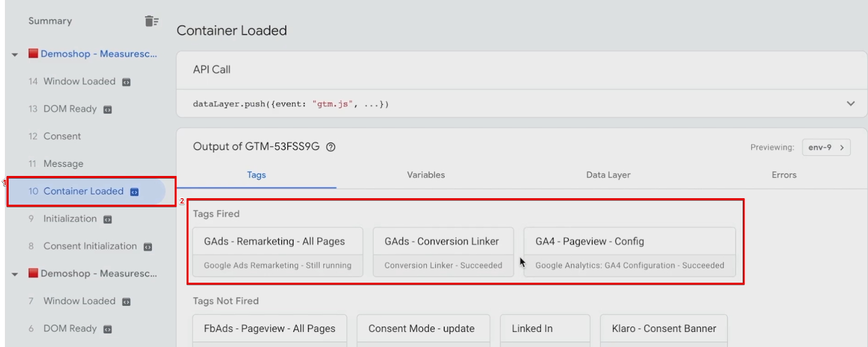Expand the API Call dataLayer.push chevron
Screen dimensions: 868x347
pos(851,104)
